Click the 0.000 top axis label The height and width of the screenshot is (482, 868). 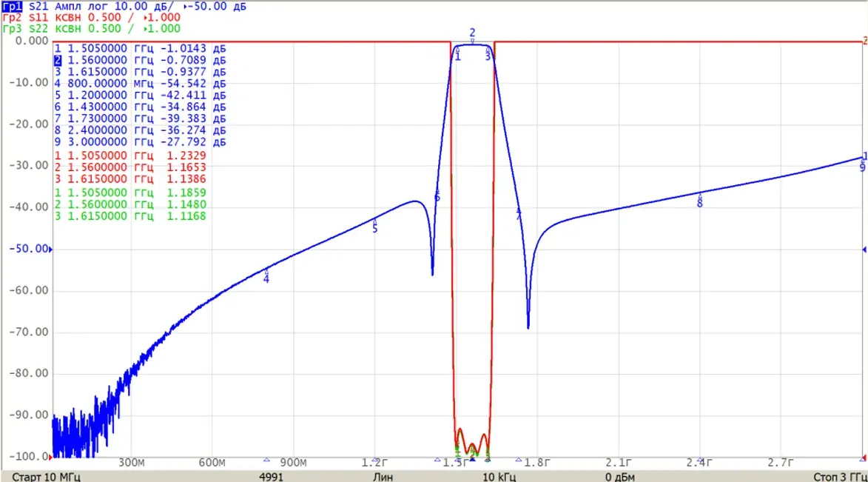point(32,41)
